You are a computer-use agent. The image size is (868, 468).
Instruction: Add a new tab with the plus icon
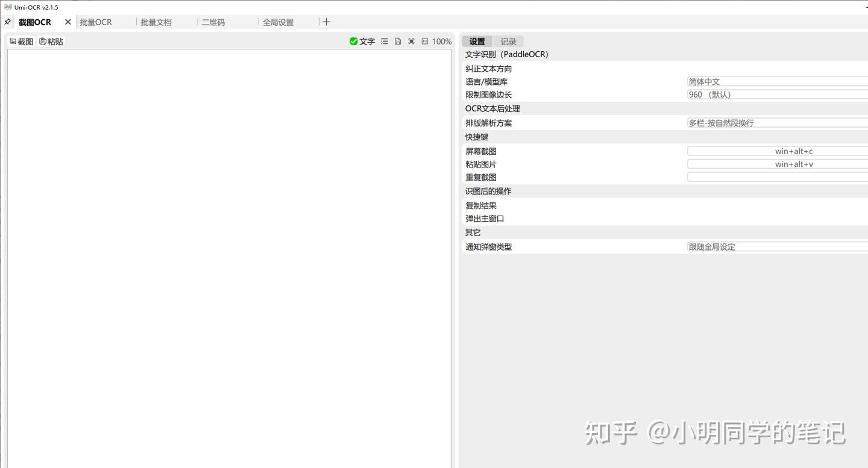point(326,22)
